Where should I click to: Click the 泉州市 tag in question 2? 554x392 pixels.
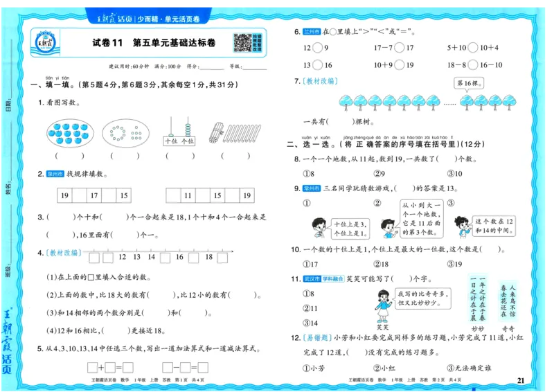pyautogui.click(x=55, y=174)
